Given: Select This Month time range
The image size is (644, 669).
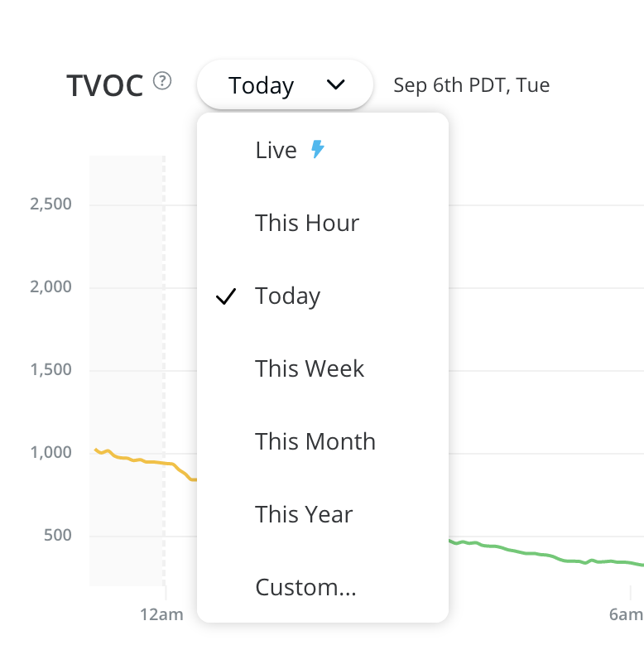Looking at the screenshot, I should pos(315,442).
